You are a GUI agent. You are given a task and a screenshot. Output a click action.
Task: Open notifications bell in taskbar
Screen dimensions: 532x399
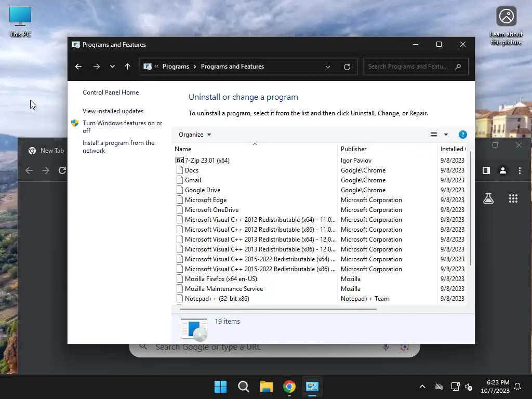(518, 387)
